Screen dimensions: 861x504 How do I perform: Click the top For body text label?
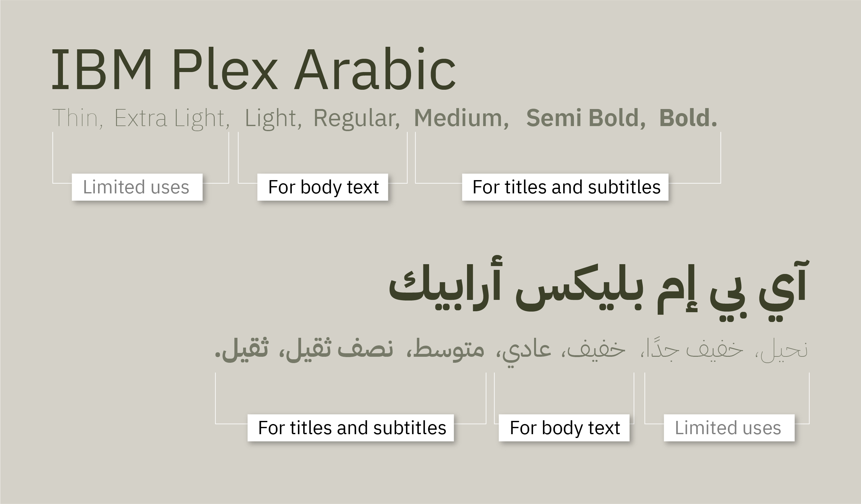point(323,187)
